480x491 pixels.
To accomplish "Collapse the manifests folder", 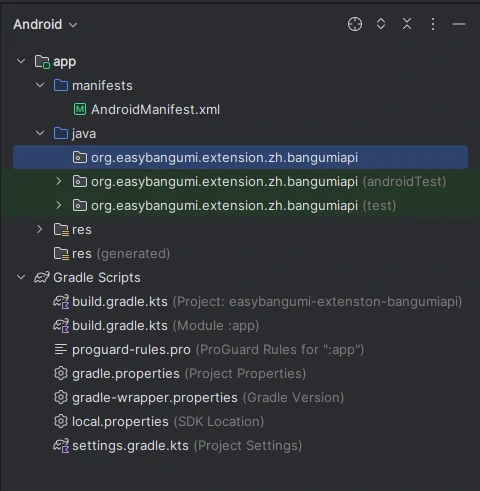I will click(40, 85).
